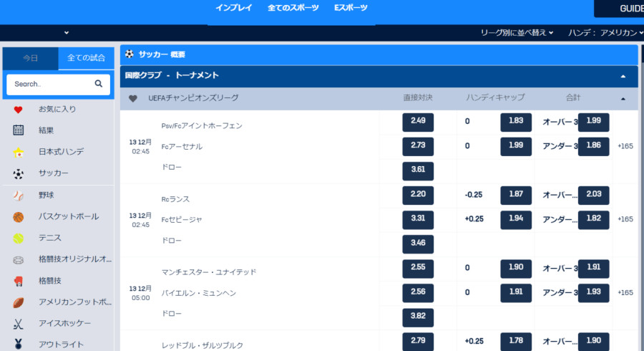644x351 pixels.
Task: Choose the American football icon
Action: click(18, 302)
